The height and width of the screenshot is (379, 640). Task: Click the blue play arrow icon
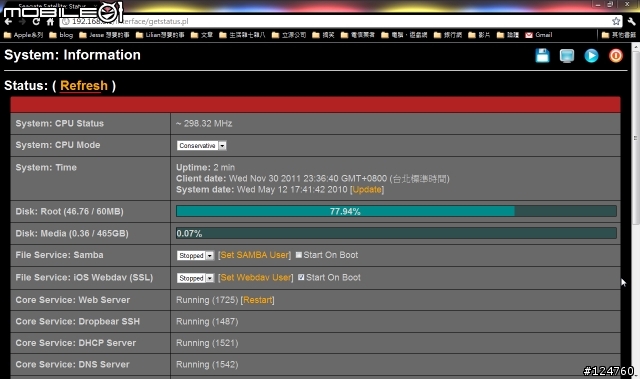tap(591, 56)
